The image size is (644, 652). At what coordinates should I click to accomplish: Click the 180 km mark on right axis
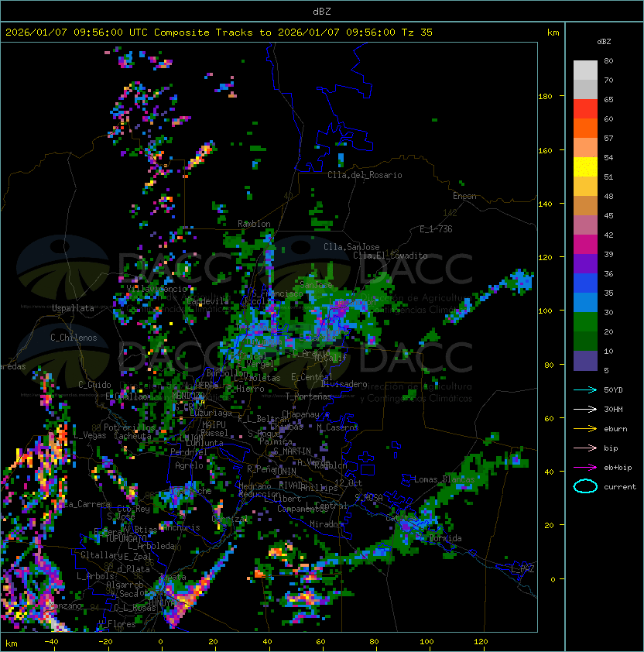click(x=545, y=97)
